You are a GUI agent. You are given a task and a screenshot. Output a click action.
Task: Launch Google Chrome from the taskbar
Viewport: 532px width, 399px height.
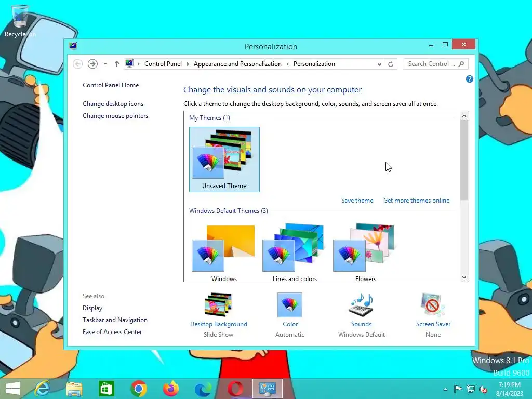[x=138, y=389]
